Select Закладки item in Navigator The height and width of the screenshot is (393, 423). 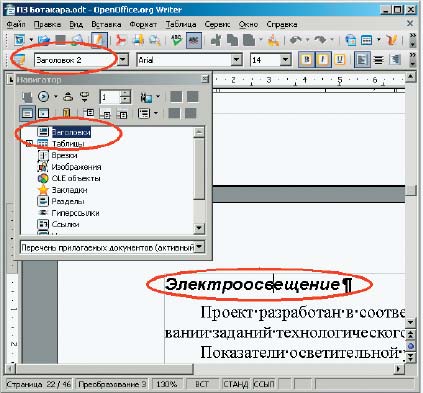(x=69, y=190)
